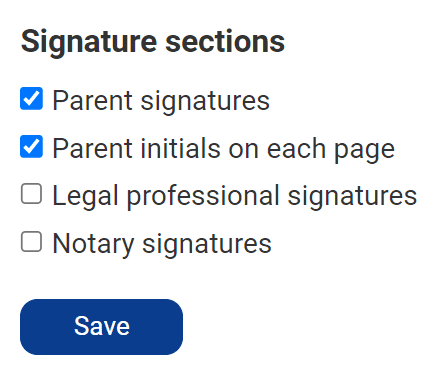The image size is (434, 376).
Task: Enable the Legal professional signatures checkbox
Action: (31, 194)
